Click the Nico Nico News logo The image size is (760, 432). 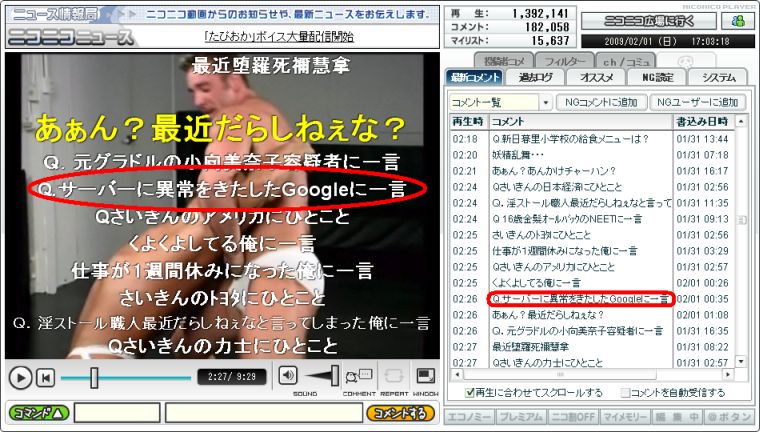coord(71,37)
